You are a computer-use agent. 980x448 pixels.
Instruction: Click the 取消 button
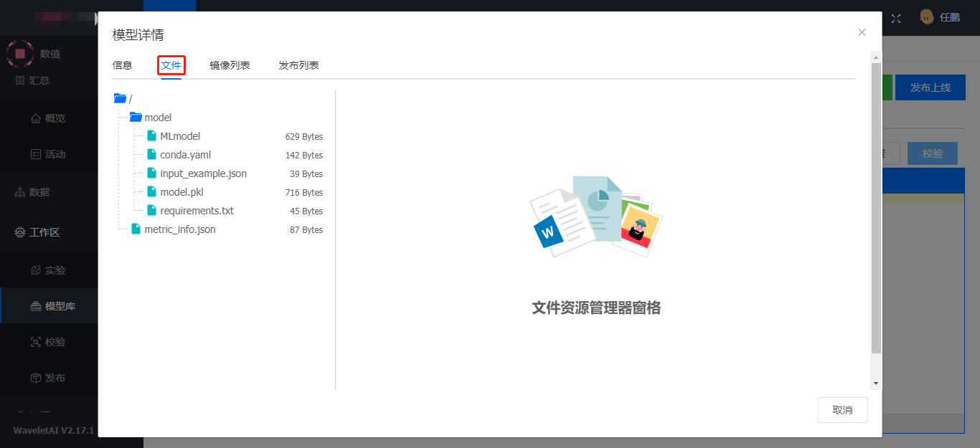[842, 410]
